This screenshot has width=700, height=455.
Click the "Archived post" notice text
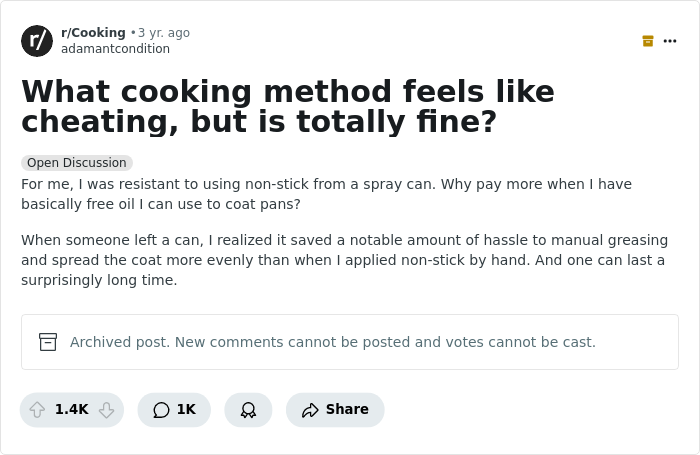(332, 342)
